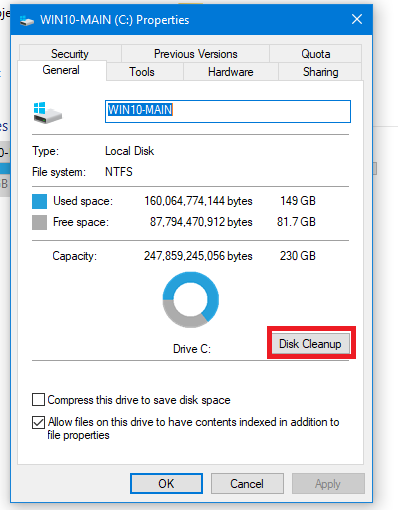Click the disk usage donut chart
The image size is (398, 510).
pos(191,300)
